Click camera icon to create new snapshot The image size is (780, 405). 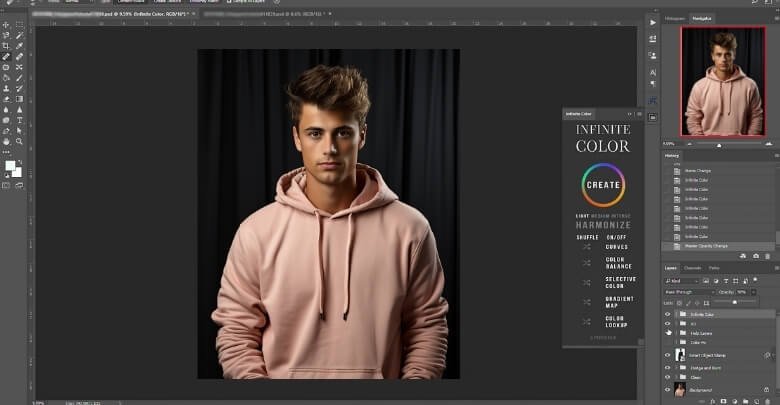coord(756,256)
